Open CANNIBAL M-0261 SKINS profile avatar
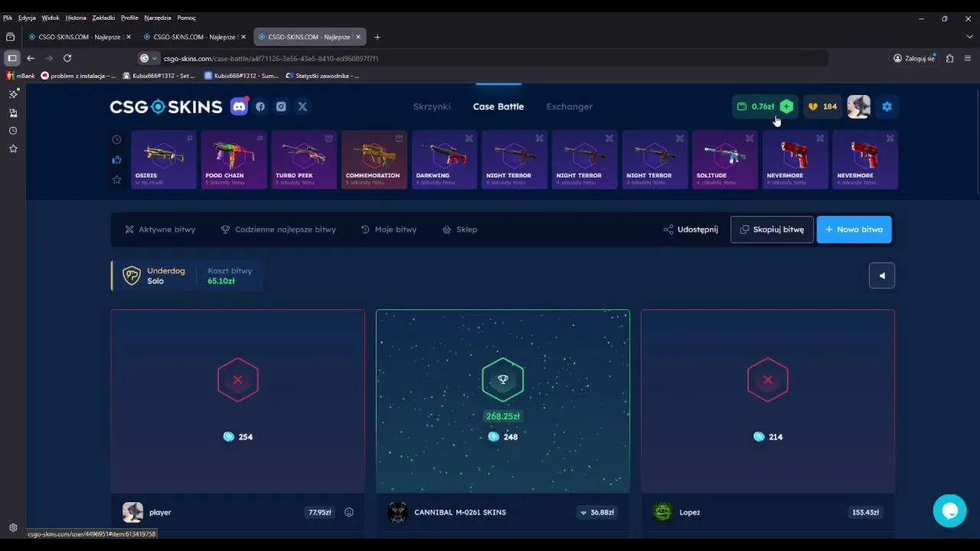 397,512
